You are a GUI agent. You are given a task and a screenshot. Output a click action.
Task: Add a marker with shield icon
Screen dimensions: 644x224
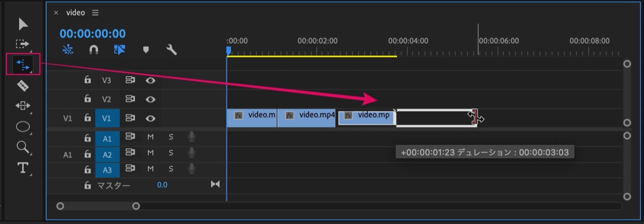pyautogui.click(x=145, y=50)
